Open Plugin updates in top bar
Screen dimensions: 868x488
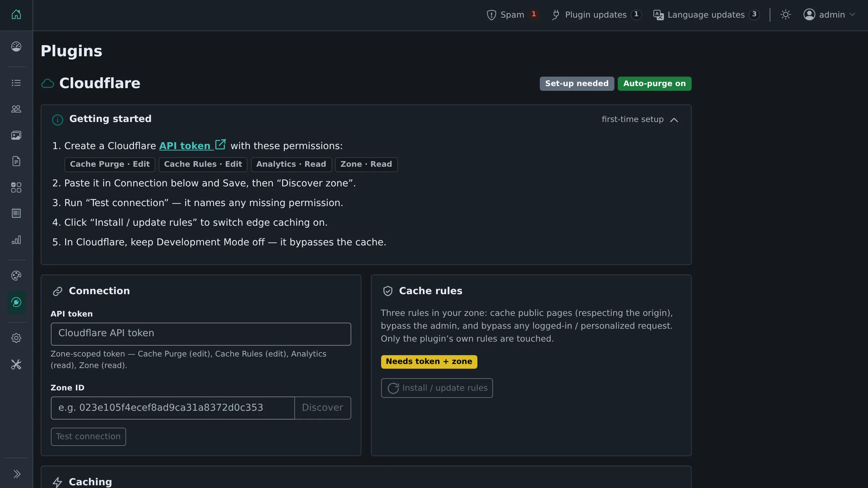click(x=597, y=15)
